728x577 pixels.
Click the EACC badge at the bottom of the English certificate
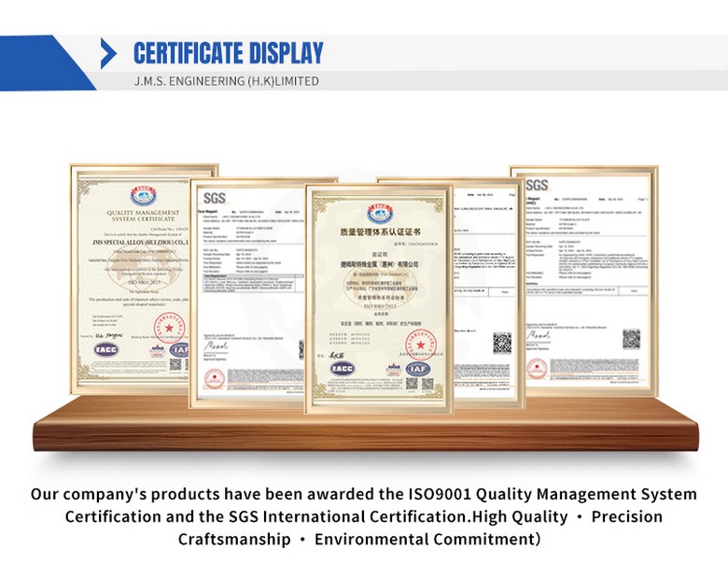tap(105, 349)
